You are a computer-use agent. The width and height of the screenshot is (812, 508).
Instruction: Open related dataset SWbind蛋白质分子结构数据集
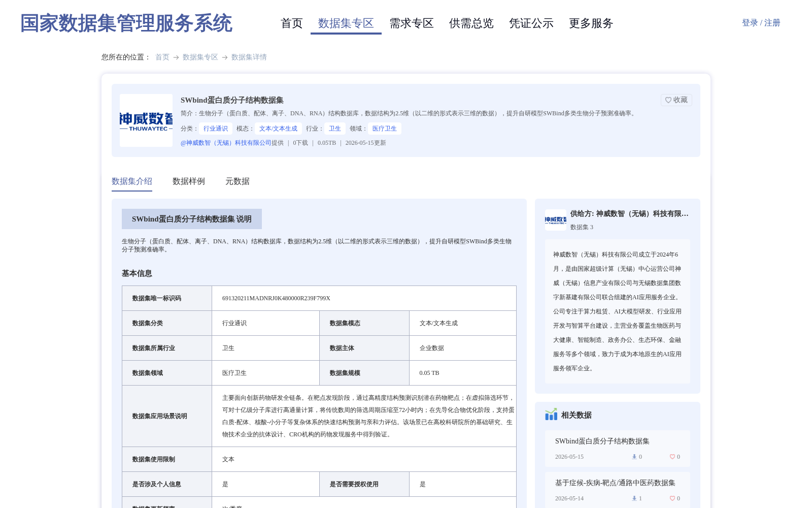pos(602,441)
